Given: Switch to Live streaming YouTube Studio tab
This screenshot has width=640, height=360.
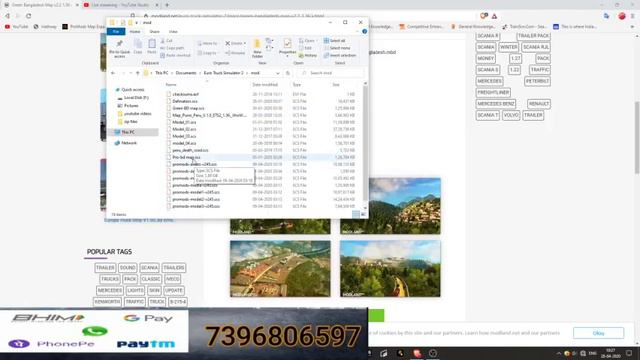Looking at the screenshot, I should [121, 5].
